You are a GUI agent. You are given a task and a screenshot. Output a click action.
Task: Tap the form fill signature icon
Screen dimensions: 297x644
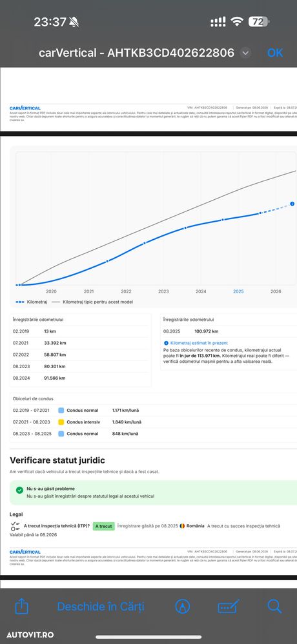pos(229,606)
